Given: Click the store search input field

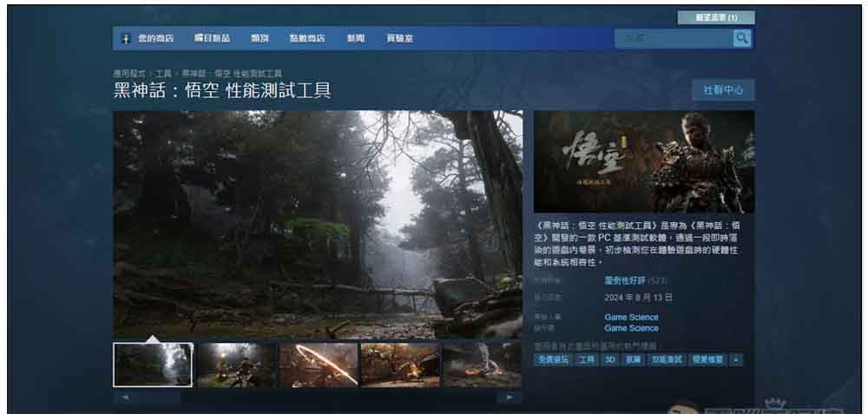Looking at the screenshot, I should [x=674, y=38].
